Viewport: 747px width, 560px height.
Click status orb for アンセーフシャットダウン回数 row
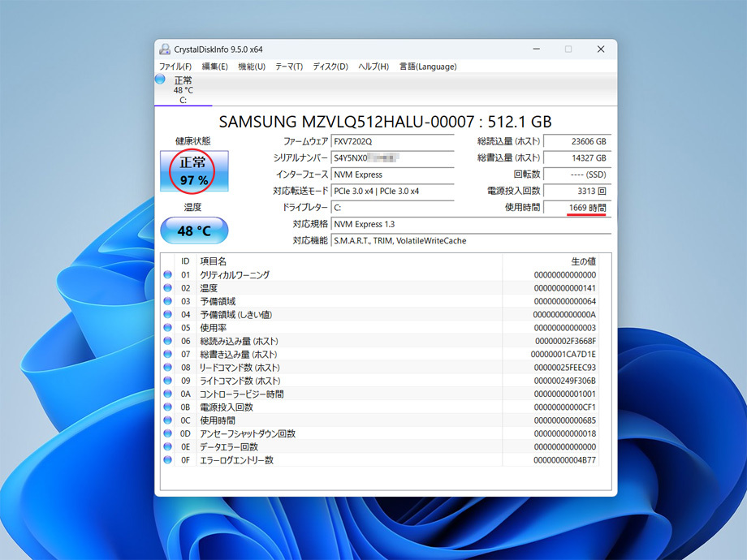point(168,434)
